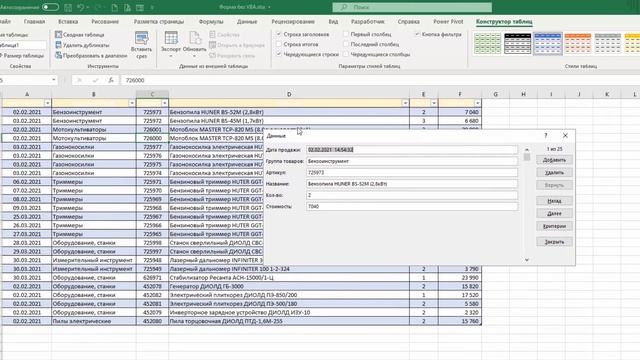Click Открыть в браузере in the ribbon

pos(237,45)
